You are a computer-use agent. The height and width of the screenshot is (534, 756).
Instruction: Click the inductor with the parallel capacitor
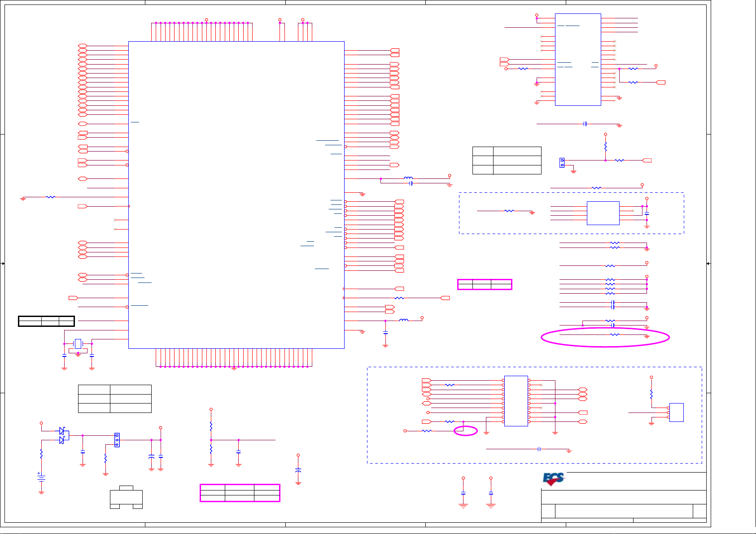click(x=408, y=178)
